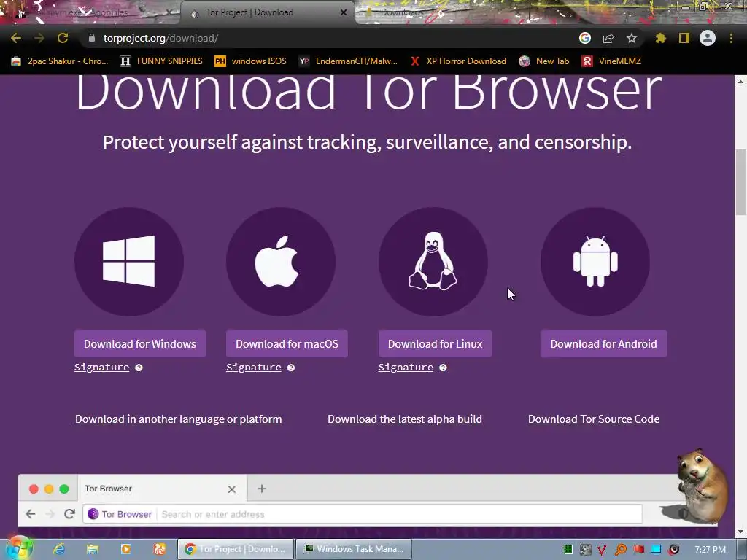Click the Download for Windows button
This screenshot has height=560, width=747.
pyautogui.click(x=140, y=344)
